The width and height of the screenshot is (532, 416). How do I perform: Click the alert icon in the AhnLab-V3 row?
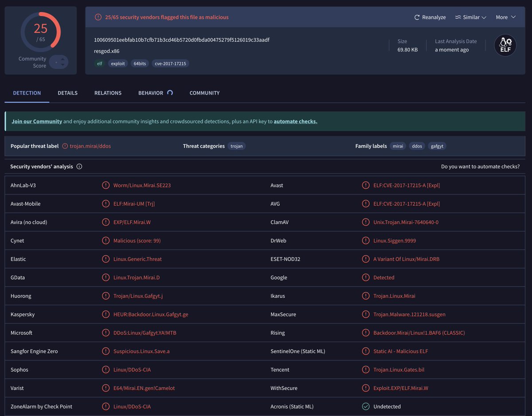[x=106, y=185]
